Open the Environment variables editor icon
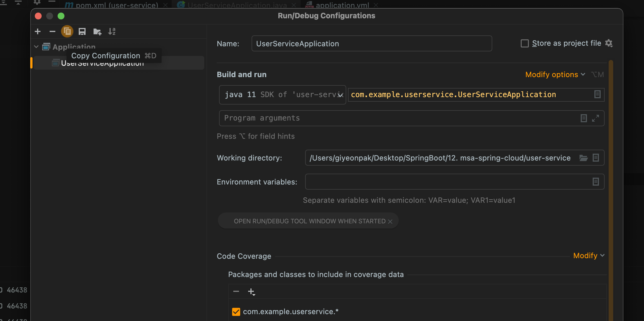The image size is (644, 321). coord(596,182)
